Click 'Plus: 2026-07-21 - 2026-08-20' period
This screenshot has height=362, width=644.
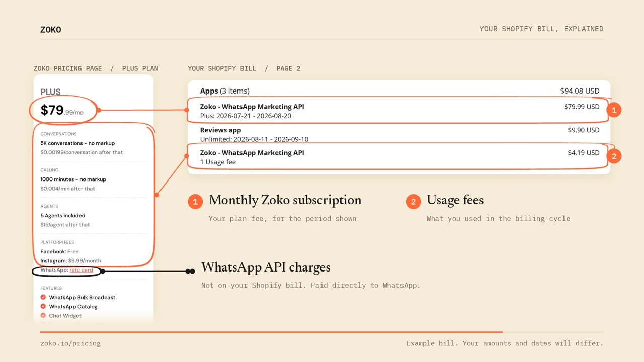click(246, 116)
